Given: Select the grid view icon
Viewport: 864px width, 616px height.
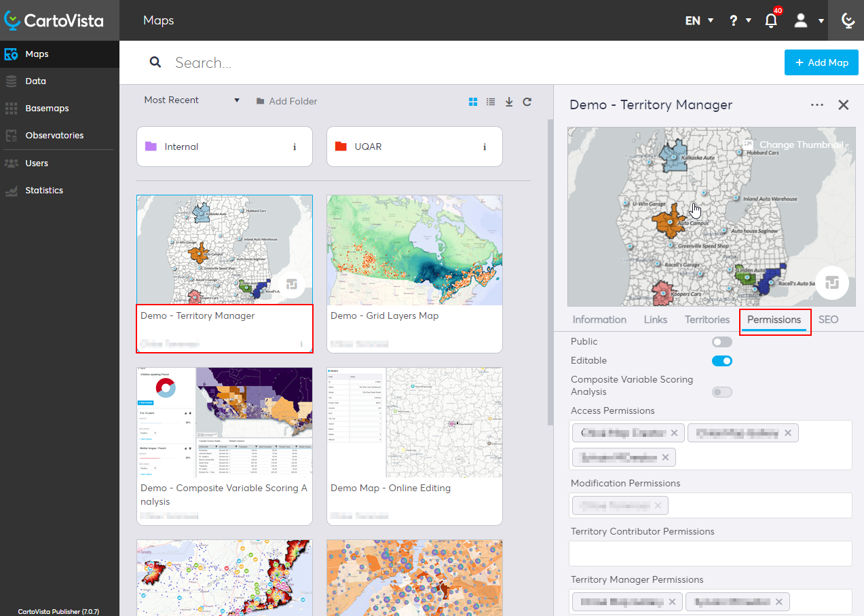Looking at the screenshot, I should click(473, 101).
